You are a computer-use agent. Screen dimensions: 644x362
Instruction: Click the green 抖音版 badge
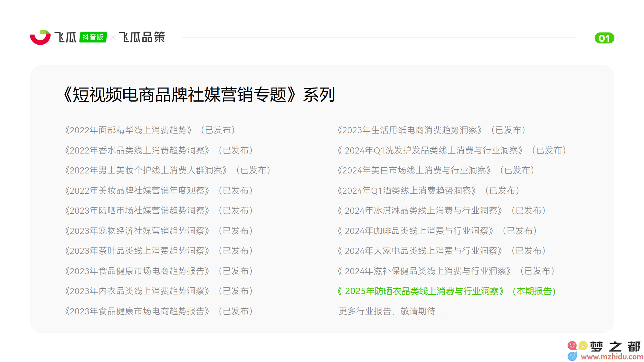pos(93,37)
